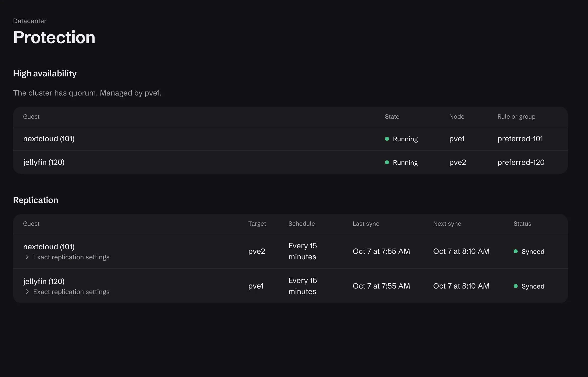The width and height of the screenshot is (588, 377).
Task: Click the Running state for jellyfin
Action: (x=401, y=163)
